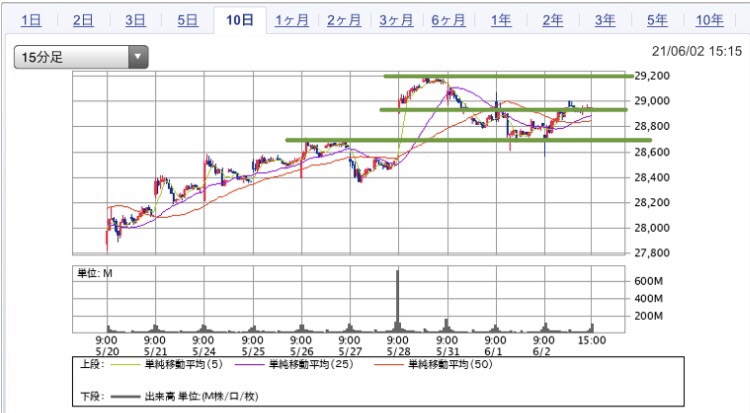The image size is (750, 413).
Task: Switch to the 5日 period tab
Action: (x=188, y=21)
